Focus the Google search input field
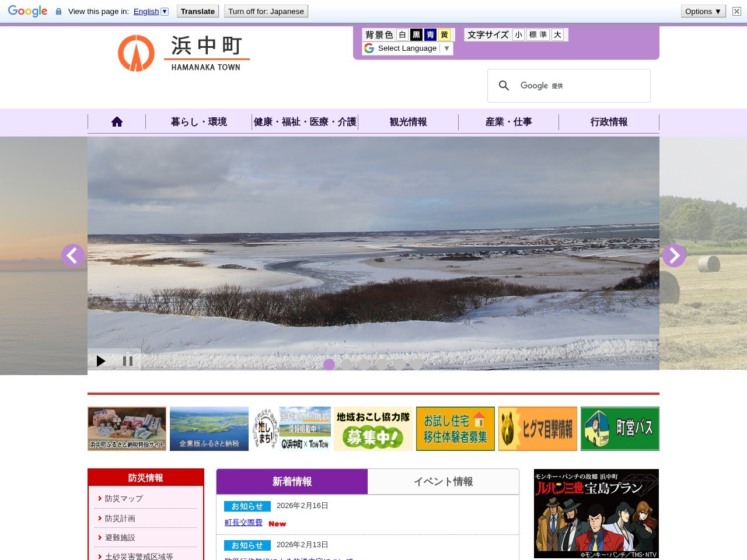This screenshot has width=747, height=560. [x=584, y=86]
